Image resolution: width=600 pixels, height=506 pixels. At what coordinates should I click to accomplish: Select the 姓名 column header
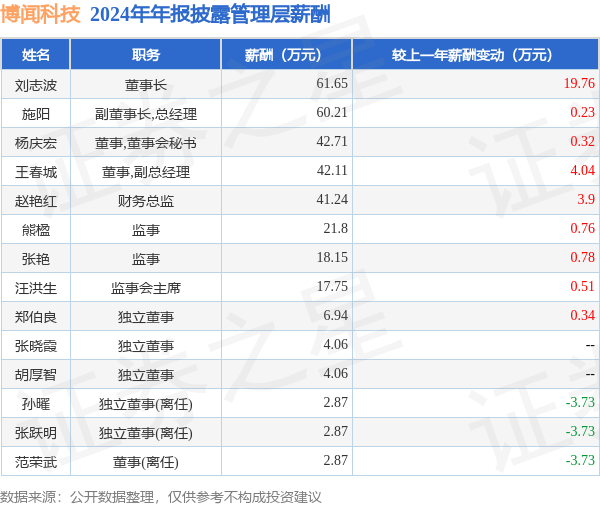point(36,55)
